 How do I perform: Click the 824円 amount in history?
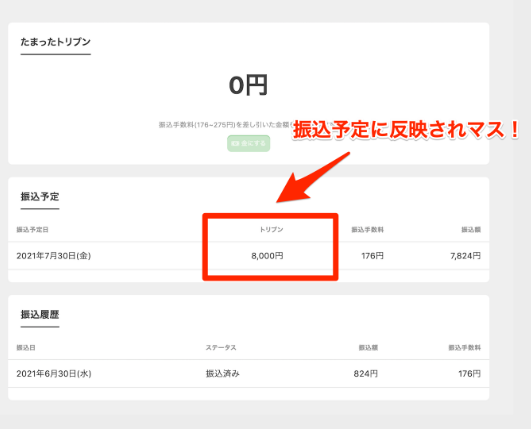pos(366,374)
